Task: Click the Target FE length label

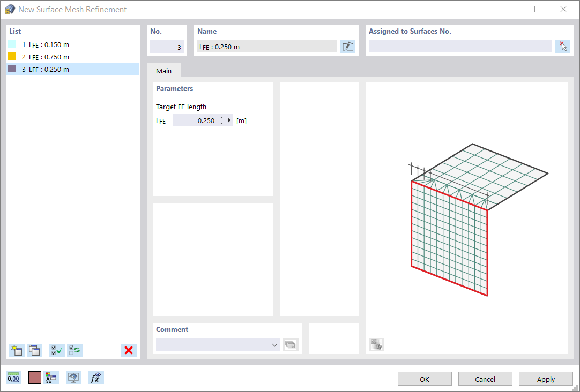Action: pyautogui.click(x=181, y=107)
